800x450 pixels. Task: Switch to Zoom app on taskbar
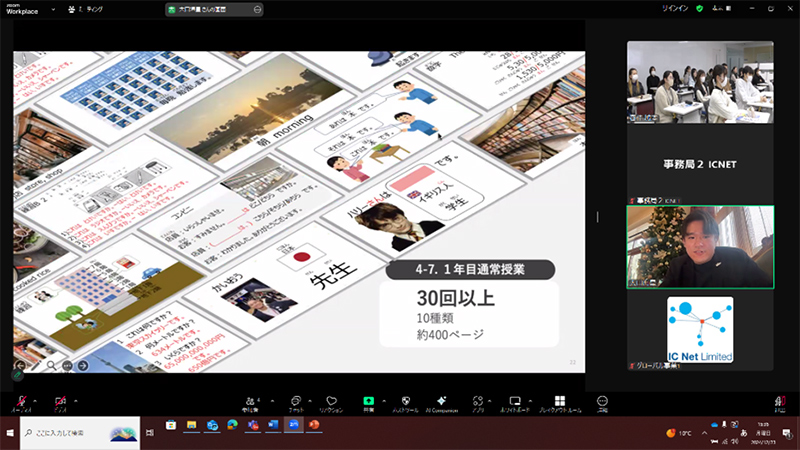294,425
